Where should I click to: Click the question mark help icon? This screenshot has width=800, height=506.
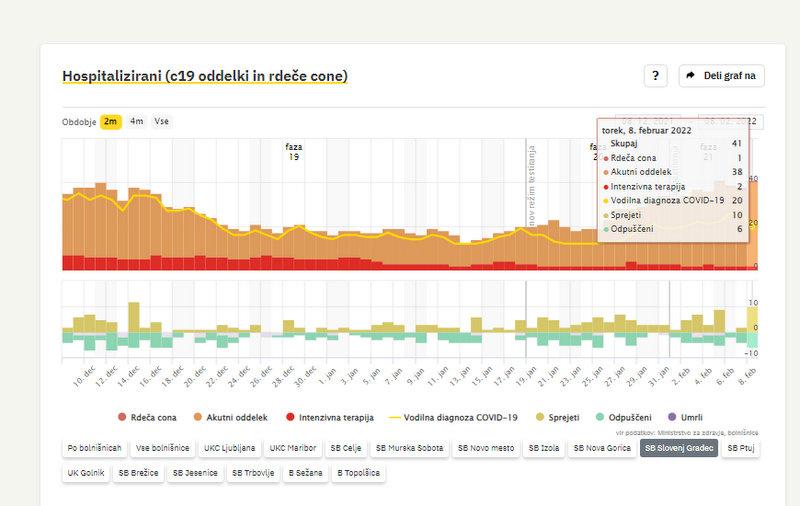(655, 76)
